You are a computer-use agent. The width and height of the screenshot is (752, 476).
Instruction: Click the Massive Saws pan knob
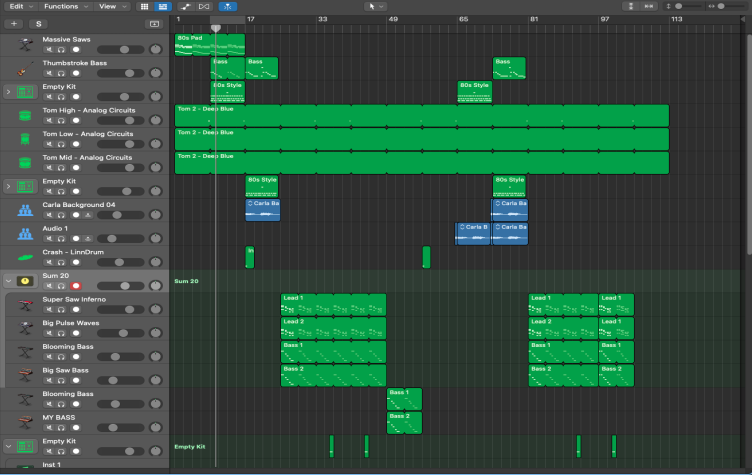155,49
